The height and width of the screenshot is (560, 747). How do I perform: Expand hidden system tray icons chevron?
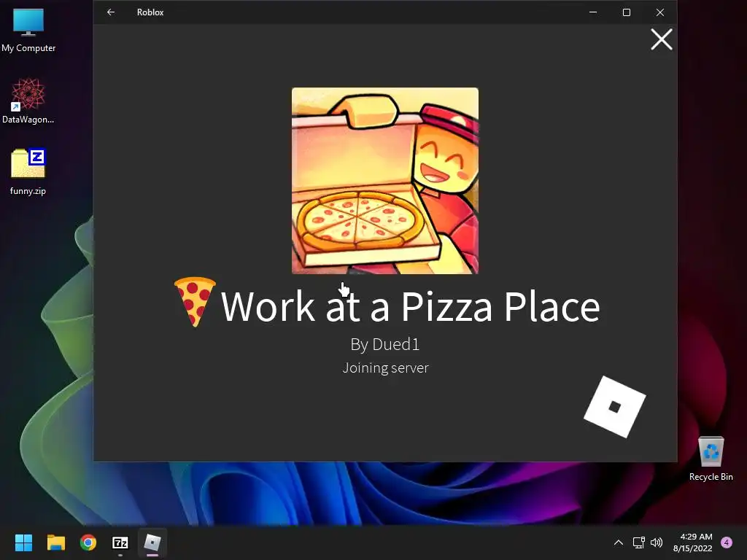coord(619,542)
